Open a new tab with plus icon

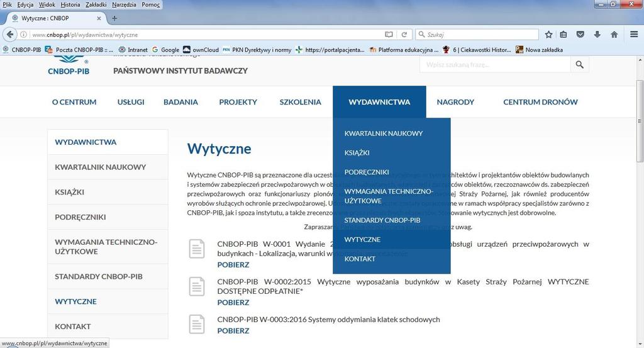click(x=114, y=18)
